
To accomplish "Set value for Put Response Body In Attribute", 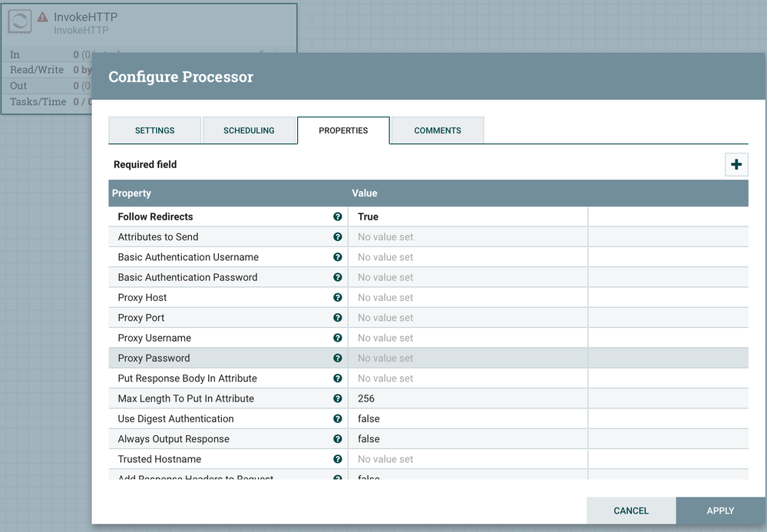I will coord(468,378).
